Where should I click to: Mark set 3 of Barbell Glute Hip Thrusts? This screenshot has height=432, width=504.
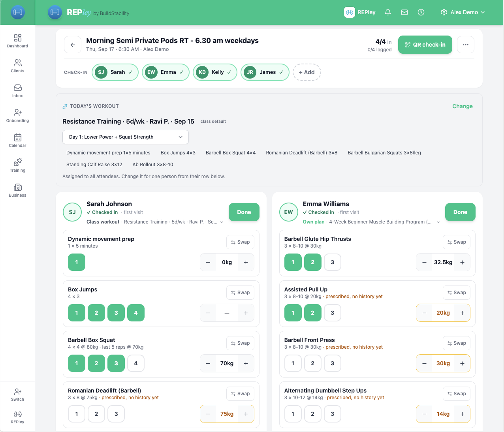pyautogui.click(x=333, y=262)
